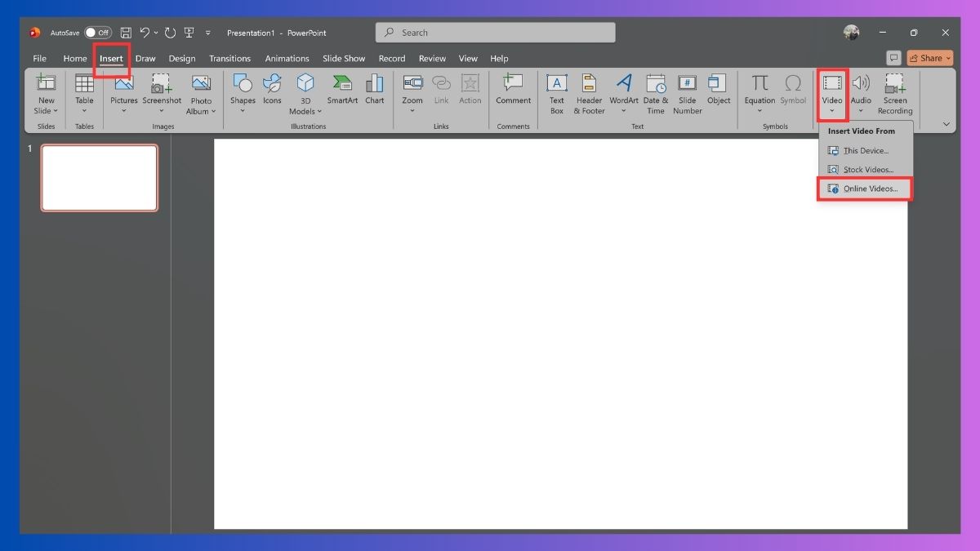
Task: Choose Online Videos from the menu
Action: pos(865,189)
